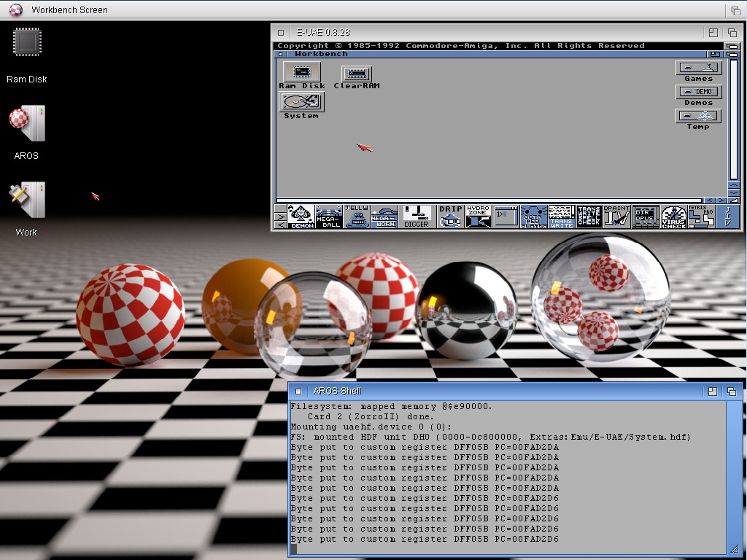Click the AROS boing ball screen logo
Image resolution: width=747 pixels, height=560 pixels.
16,9
